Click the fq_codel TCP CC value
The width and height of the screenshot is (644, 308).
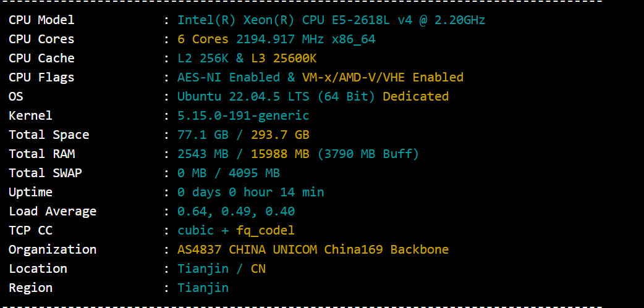pos(265,230)
